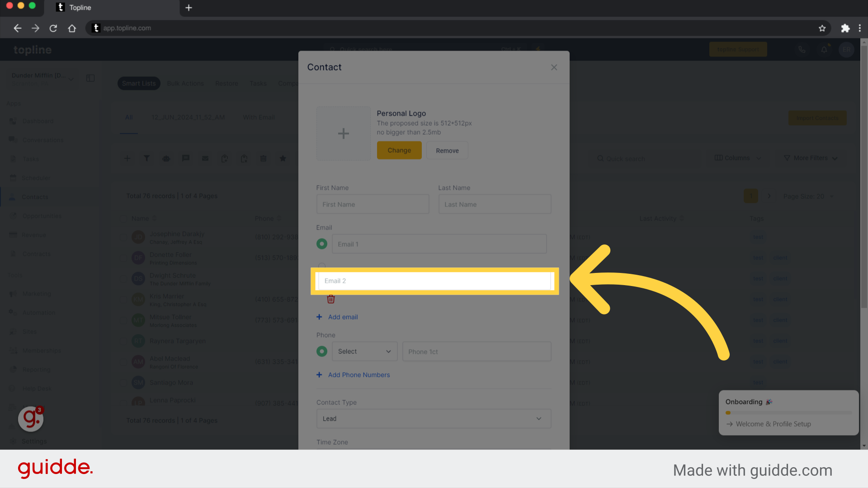Viewport: 868px width, 488px height.
Task: Open a new browser tab
Action: click(189, 8)
